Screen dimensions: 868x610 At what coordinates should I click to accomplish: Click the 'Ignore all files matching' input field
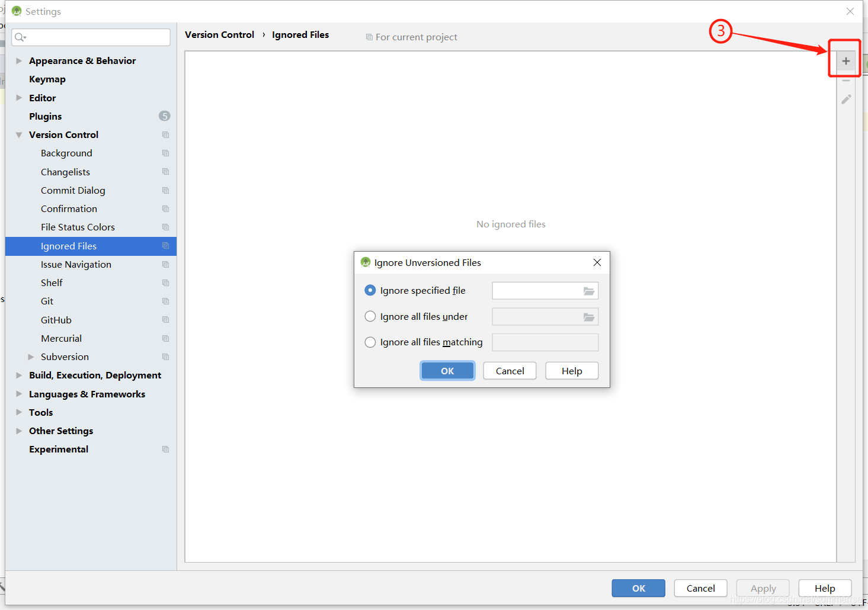544,342
